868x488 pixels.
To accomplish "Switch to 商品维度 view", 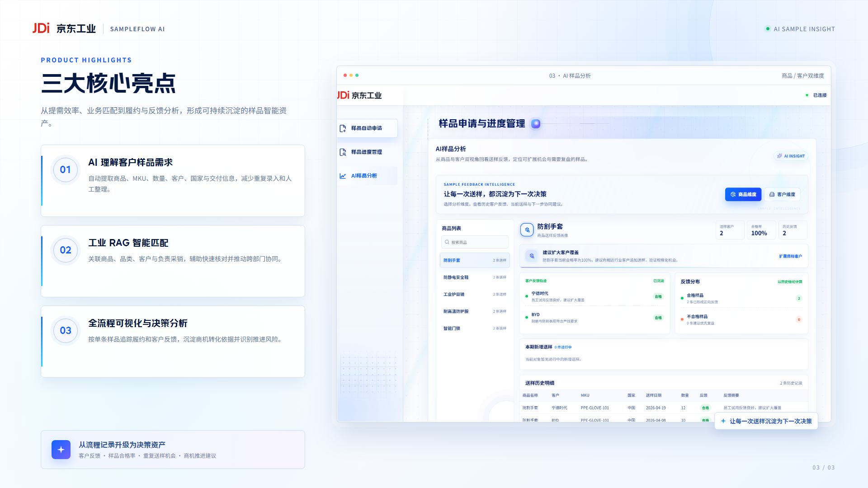I will [743, 194].
